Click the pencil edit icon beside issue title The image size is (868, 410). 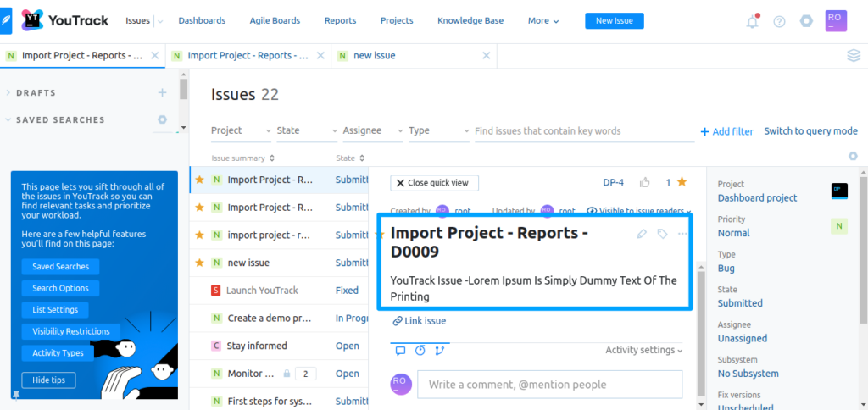[642, 234]
